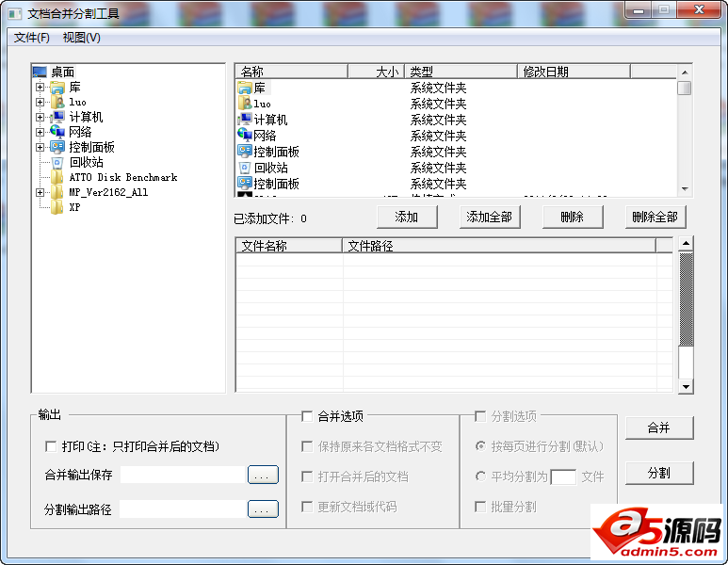
Task: Sort by 名称 column header
Action: (x=292, y=72)
